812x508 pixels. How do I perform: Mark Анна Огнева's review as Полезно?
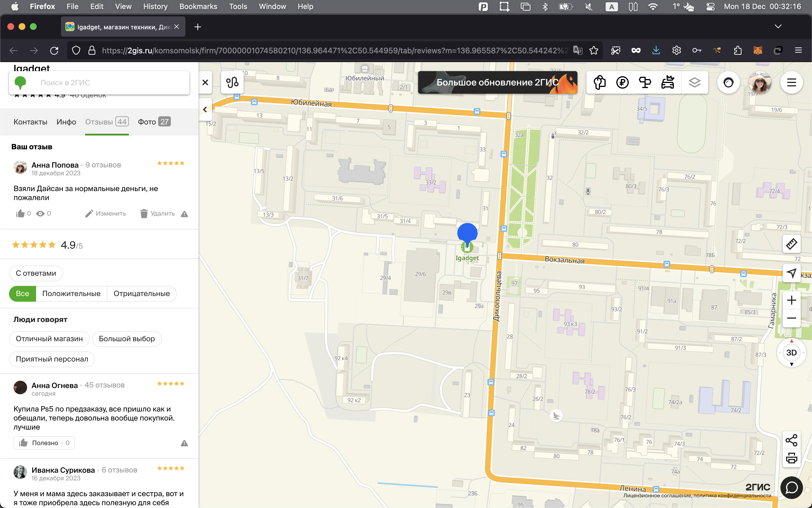point(44,443)
